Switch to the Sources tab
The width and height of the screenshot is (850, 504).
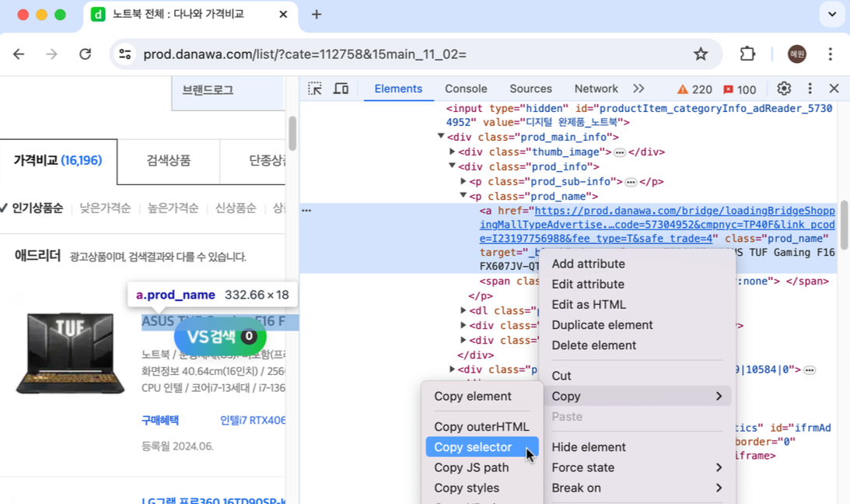click(530, 89)
